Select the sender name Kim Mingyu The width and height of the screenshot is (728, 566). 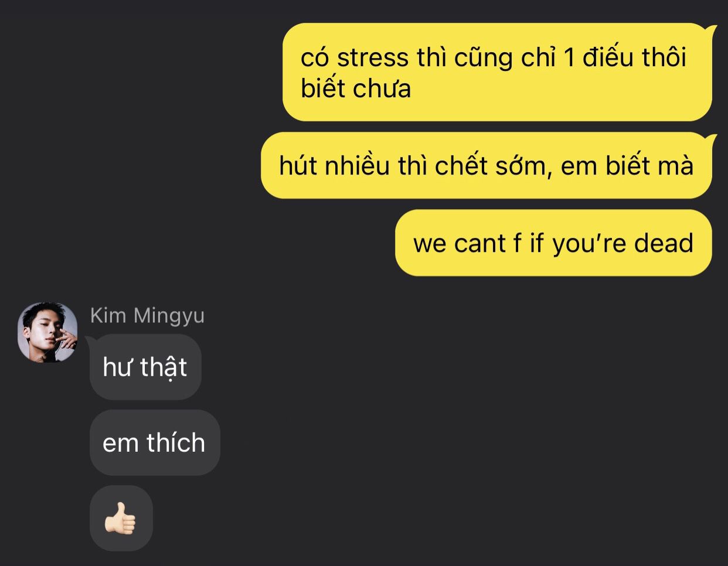147,316
